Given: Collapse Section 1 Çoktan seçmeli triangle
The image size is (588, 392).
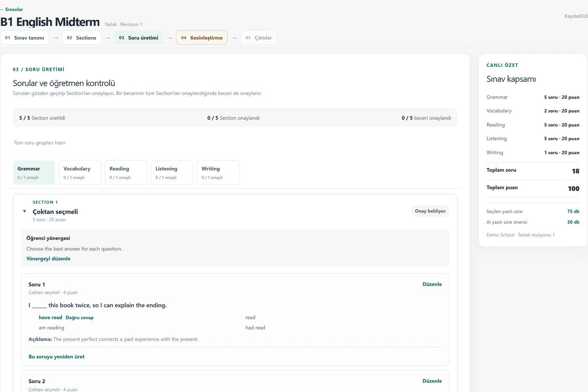Looking at the screenshot, I should 24,211.
